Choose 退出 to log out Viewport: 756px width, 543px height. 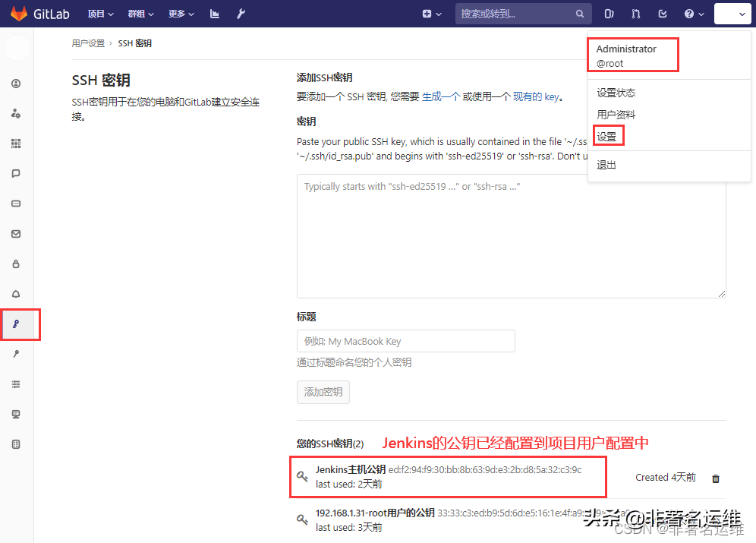[606, 166]
